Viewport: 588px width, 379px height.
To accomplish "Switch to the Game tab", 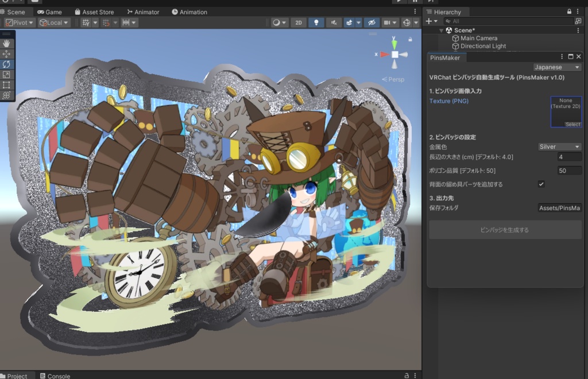I will tap(50, 12).
